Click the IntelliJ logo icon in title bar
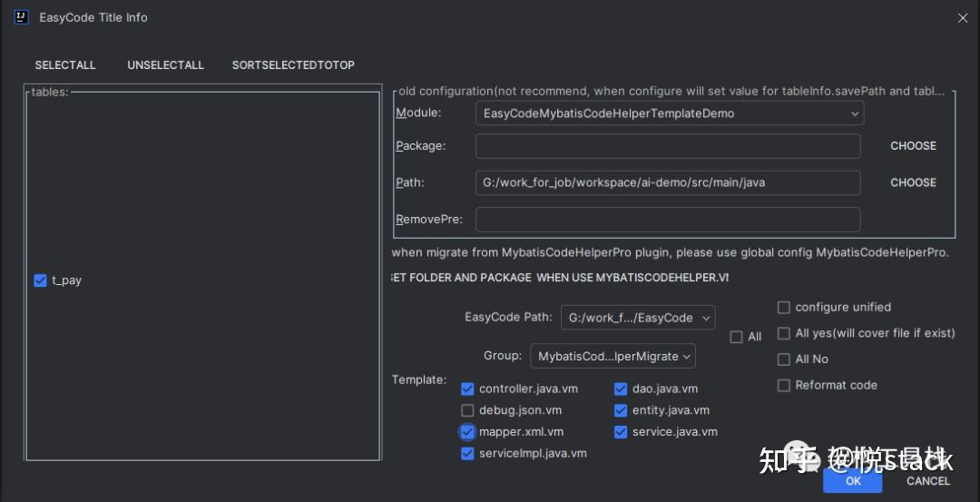980x502 pixels. 22,17
